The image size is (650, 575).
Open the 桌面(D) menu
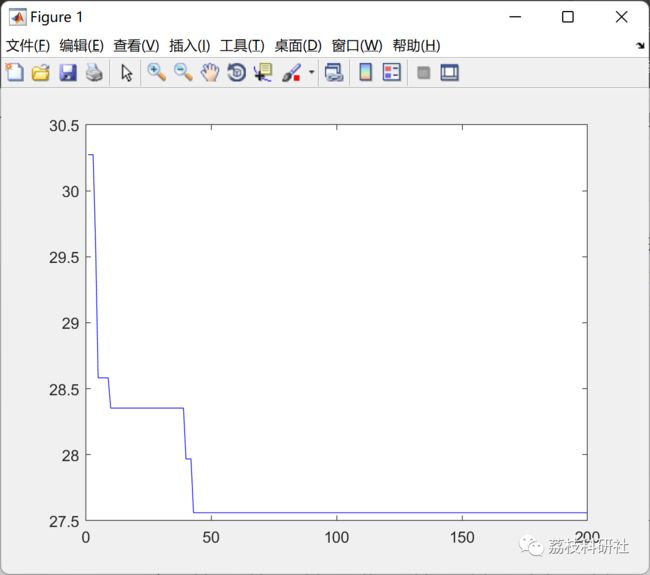click(298, 46)
